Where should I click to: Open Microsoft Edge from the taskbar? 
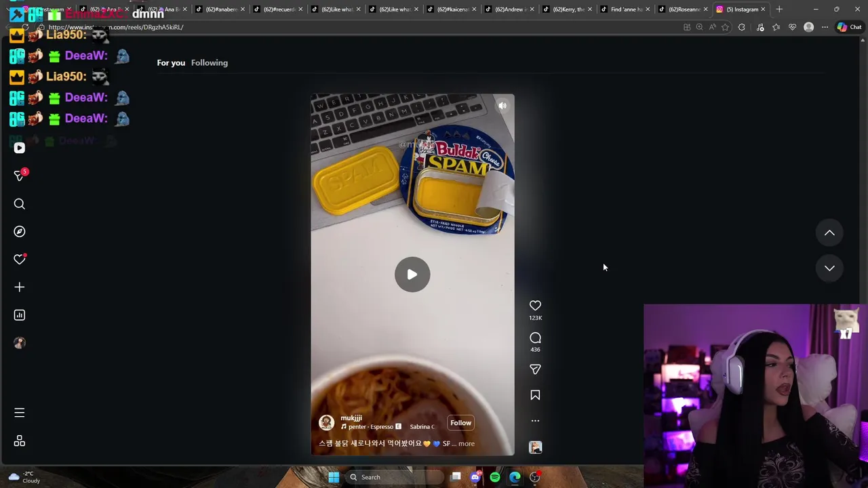tap(515, 477)
